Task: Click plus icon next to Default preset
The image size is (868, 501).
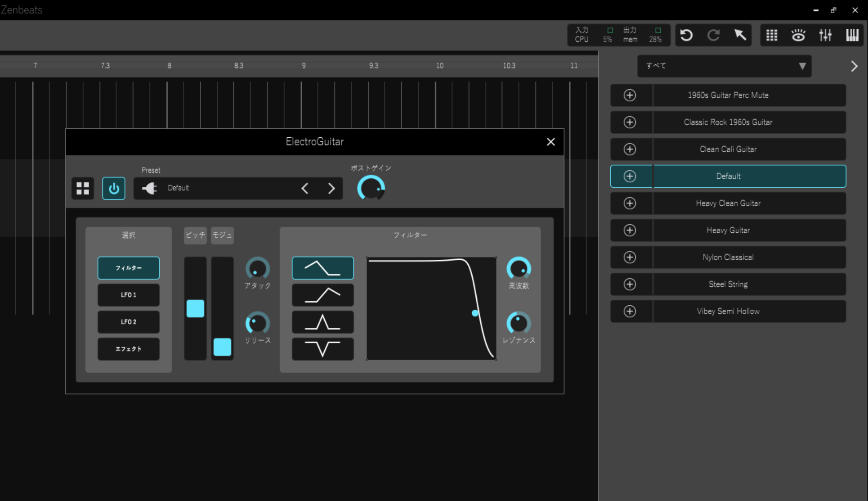Action: (630, 176)
